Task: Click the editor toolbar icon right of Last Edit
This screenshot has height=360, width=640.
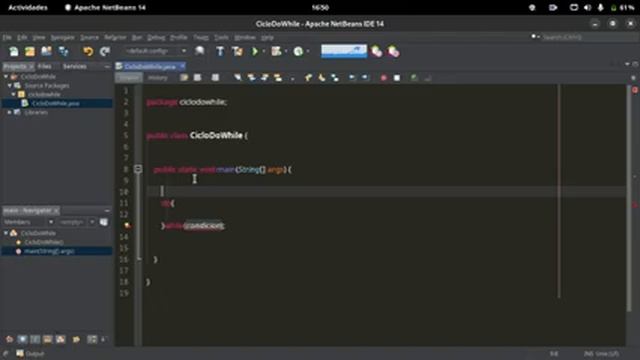Action: pyautogui.click(x=197, y=78)
